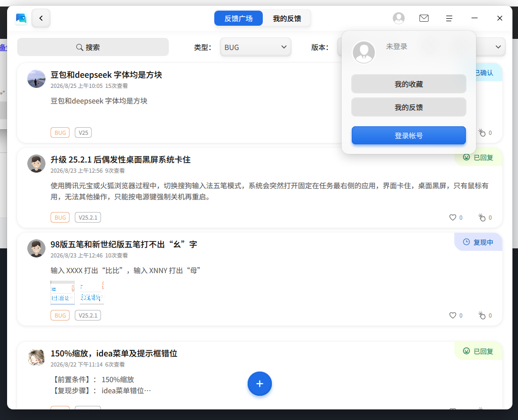Image resolution: width=518 pixels, height=420 pixels.
Task: Click the 已回复 status badge on the 升级 25.2.1 post
Action: 478,157
